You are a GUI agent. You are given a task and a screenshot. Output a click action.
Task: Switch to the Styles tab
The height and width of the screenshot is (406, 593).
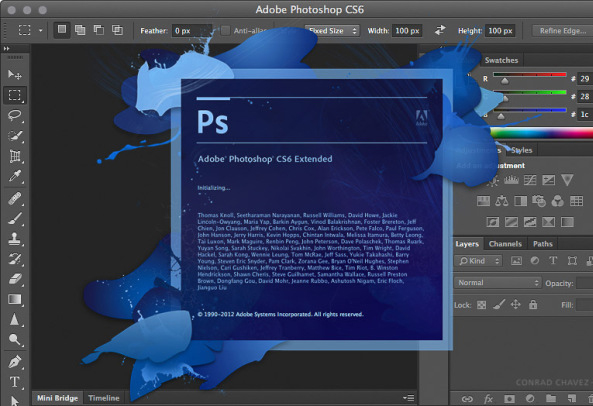pos(522,150)
